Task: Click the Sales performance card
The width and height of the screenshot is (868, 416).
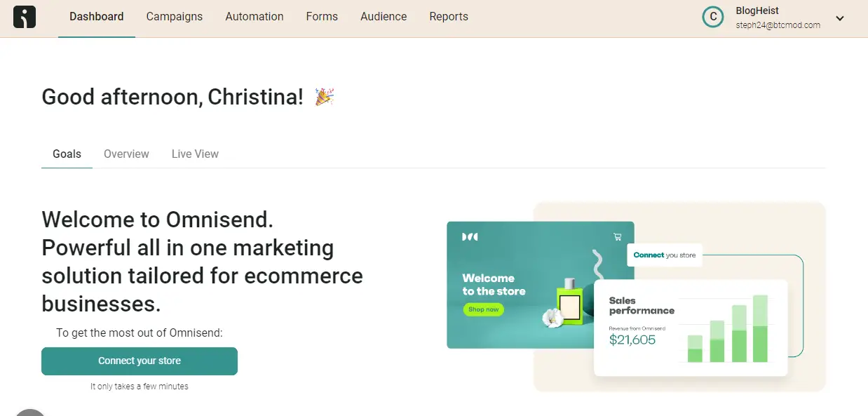Action: (691, 328)
